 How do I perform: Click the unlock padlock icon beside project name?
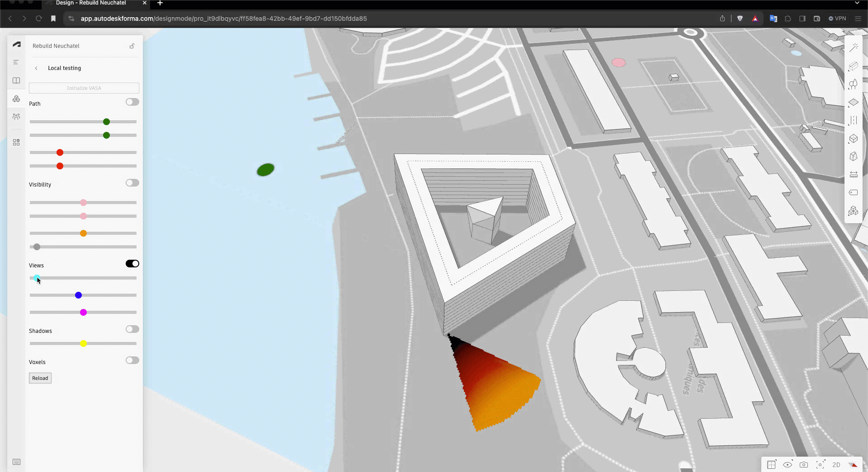coord(132,46)
